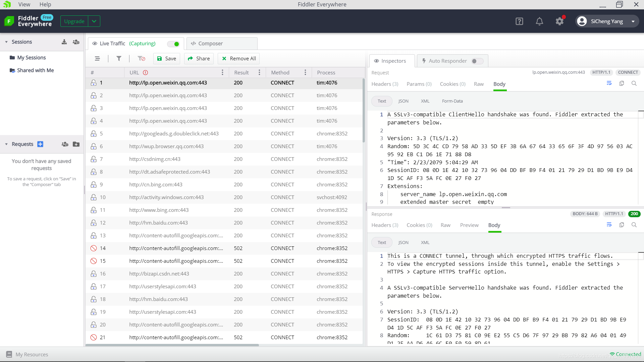Click the filter funnel icon

pyautogui.click(x=119, y=58)
